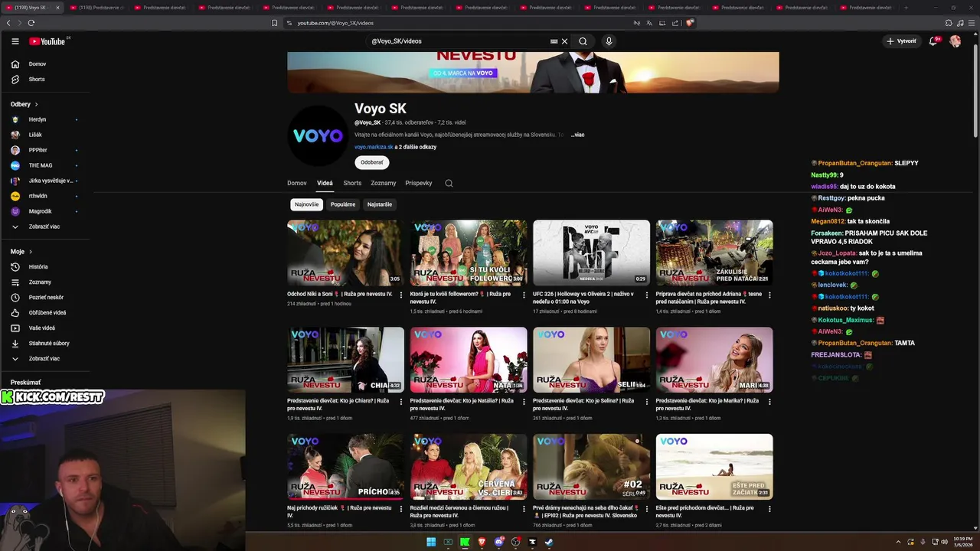Select the Videá channel tab
This screenshot has width=980, height=551.
click(x=325, y=183)
